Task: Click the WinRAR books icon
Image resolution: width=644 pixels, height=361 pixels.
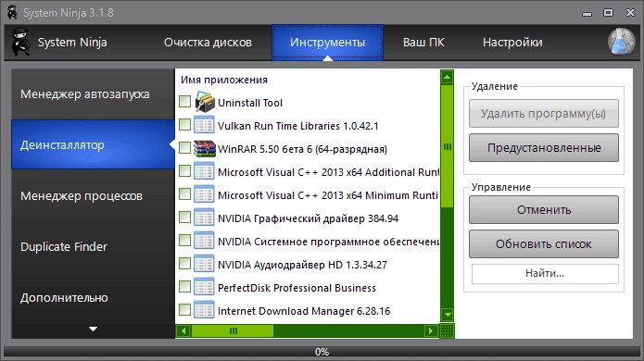Action: [x=205, y=148]
